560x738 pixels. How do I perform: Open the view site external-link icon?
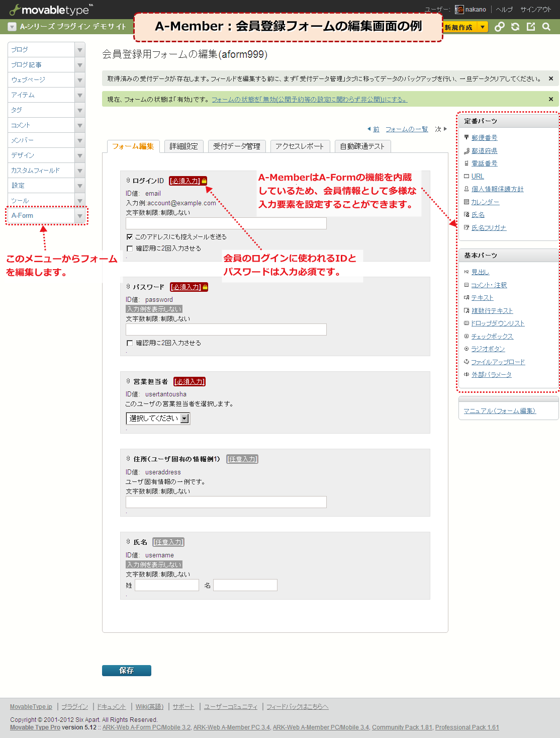coord(531,27)
